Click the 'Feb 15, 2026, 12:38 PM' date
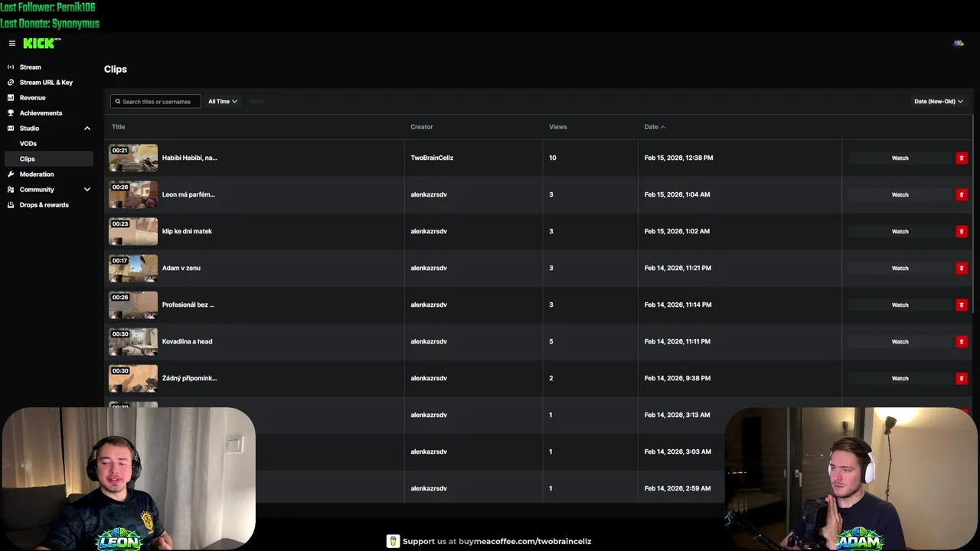 (678, 158)
